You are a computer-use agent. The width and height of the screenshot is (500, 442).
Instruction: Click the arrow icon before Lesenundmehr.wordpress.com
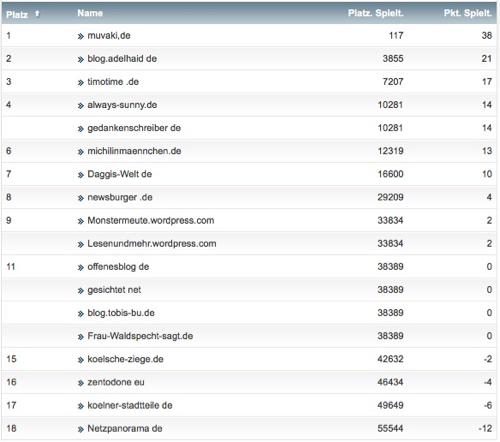tap(80, 245)
